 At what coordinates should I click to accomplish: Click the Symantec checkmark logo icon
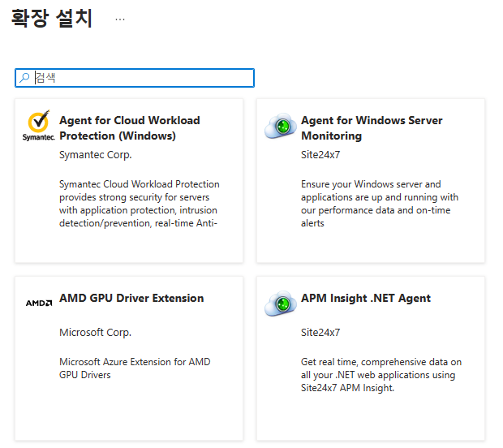39,126
